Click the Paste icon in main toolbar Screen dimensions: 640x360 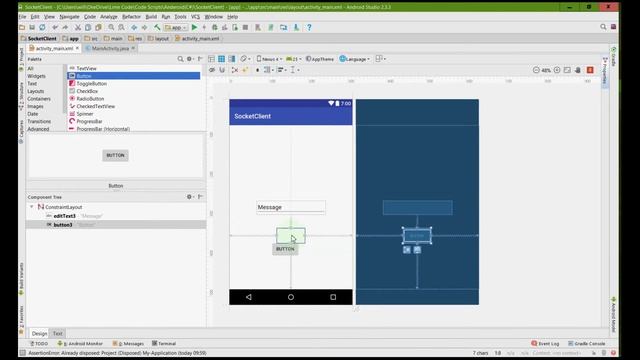point(98,27)
